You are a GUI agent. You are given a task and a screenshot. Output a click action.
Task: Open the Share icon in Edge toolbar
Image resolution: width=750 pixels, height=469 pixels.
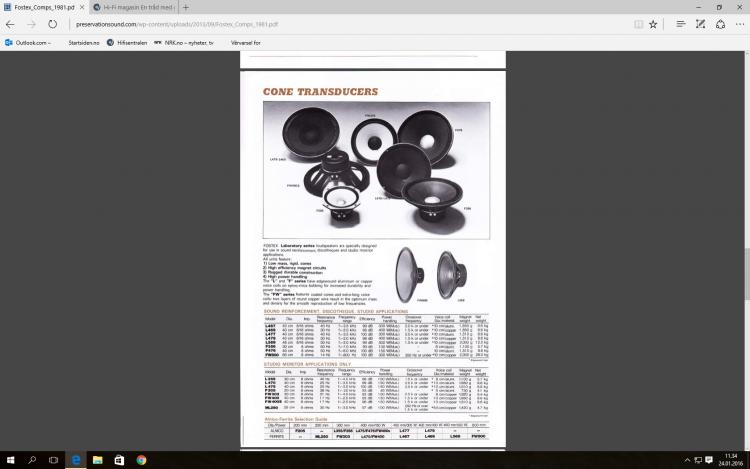point(720,24)
